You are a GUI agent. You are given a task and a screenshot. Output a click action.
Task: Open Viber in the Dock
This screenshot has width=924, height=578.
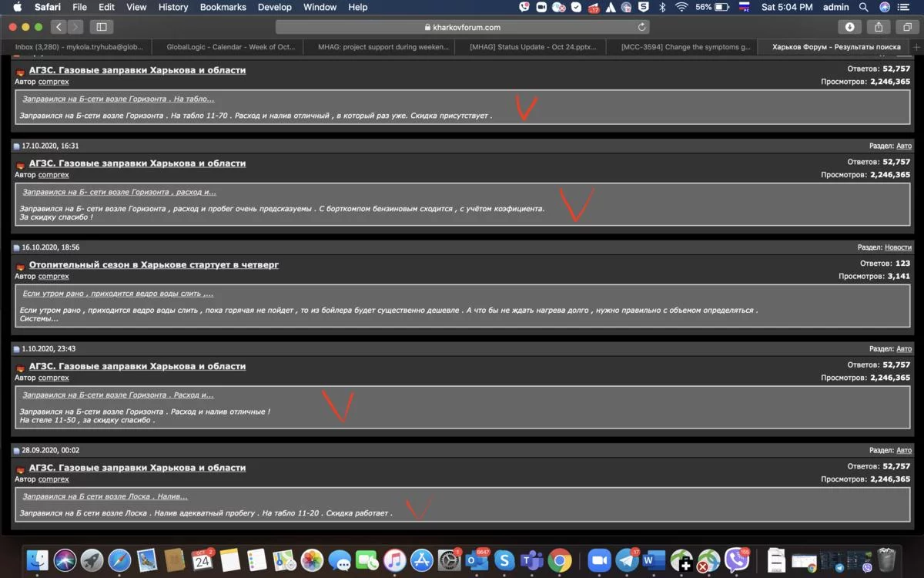click(x=737, y=560)
